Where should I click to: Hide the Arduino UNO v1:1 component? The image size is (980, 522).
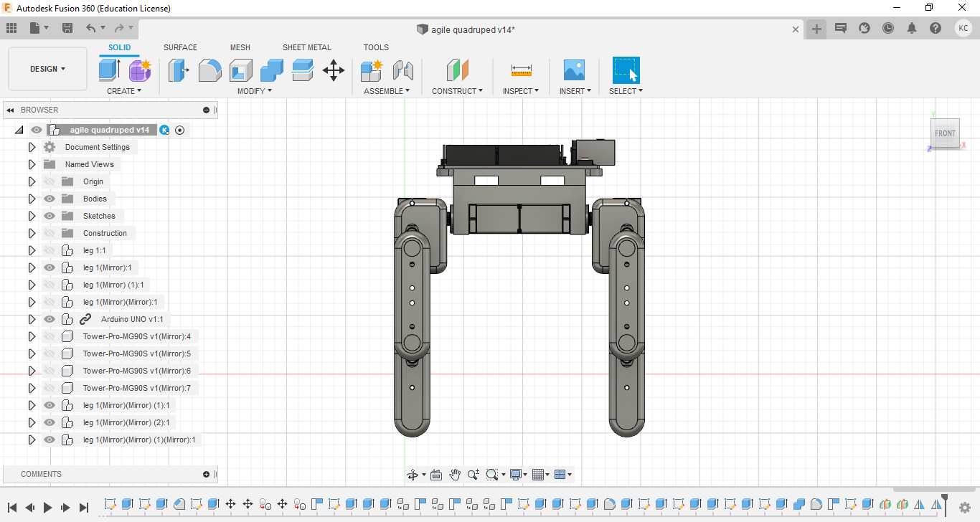click(x=50, y=319)
